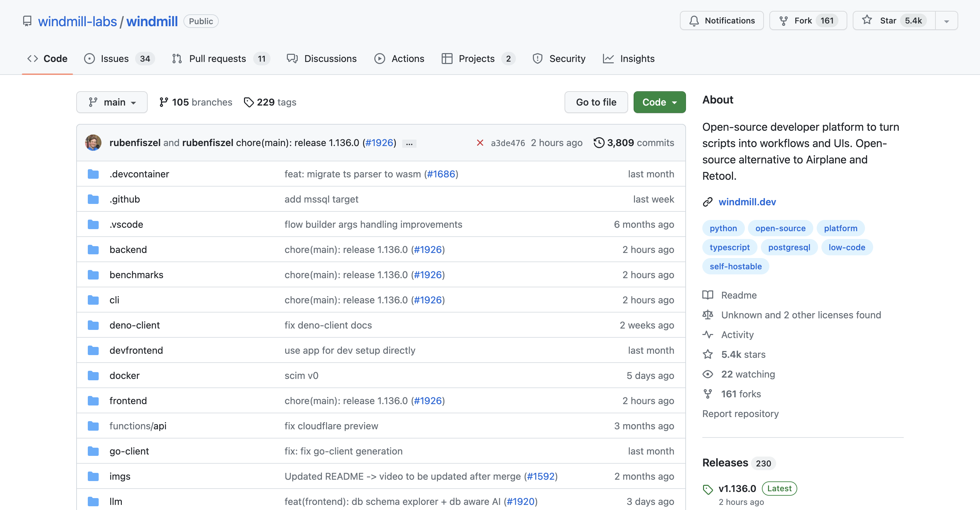Open the star lists dropdown arrow
Viewport: 980px width, 510px height.
[946, 21]
